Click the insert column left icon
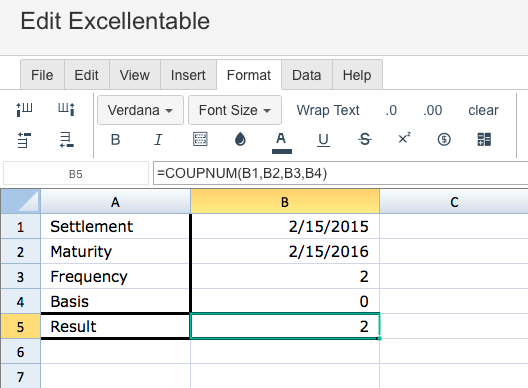The width and height of the screenshot is (528, 388). 24,109
